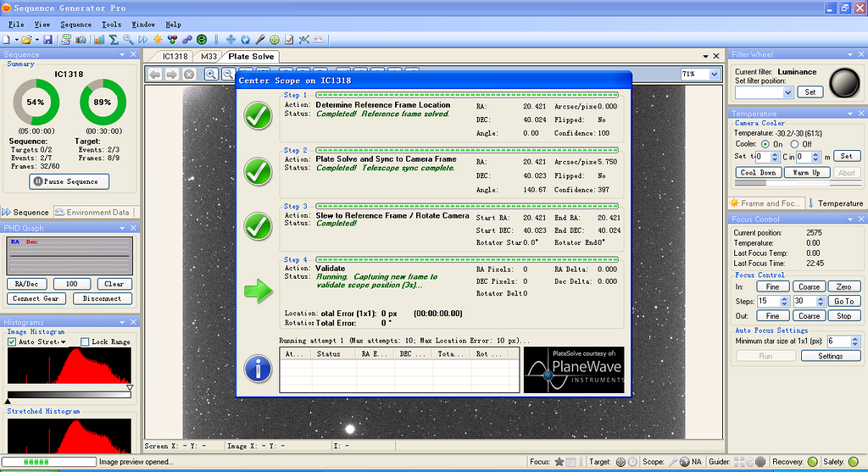Viewport: 868px width, 472px height.
Task: Expand the Open file dropdown arrow
Action: pyautogui.click(x=37, y=40)
